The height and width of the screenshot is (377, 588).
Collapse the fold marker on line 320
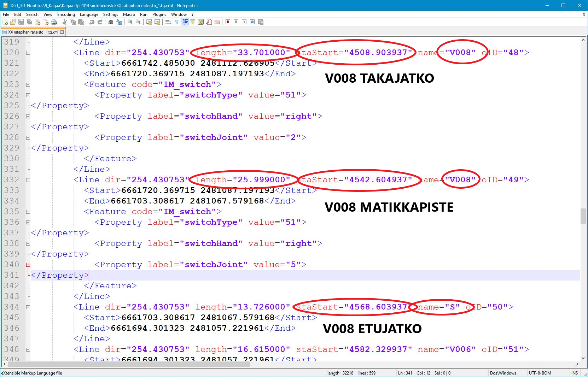(28, 52)
